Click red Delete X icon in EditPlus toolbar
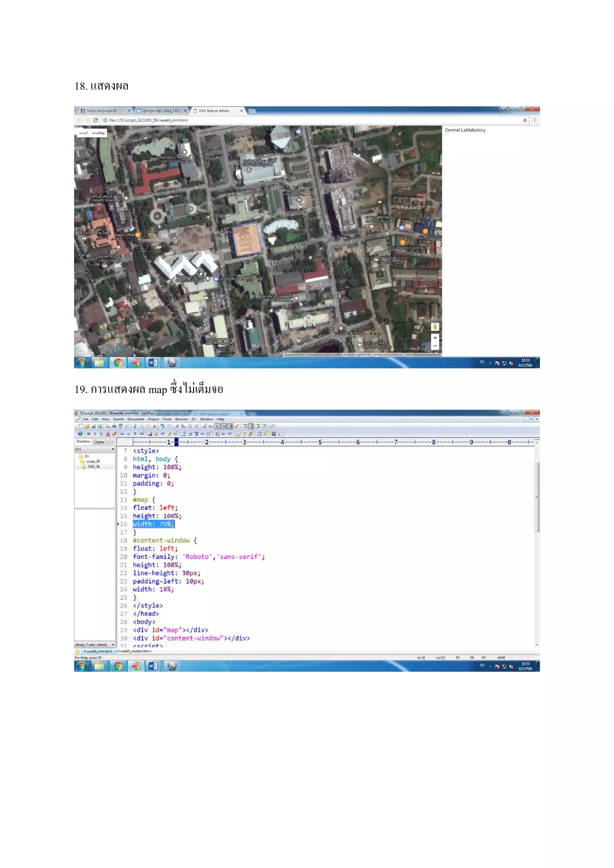Viewport: 614px width, 868px height. point(154,427)
